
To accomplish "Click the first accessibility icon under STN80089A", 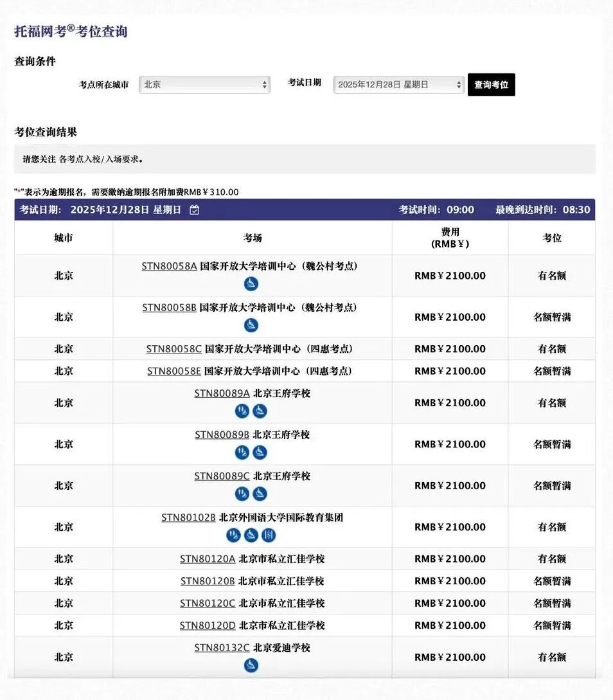I will click(x=242, y=411).
